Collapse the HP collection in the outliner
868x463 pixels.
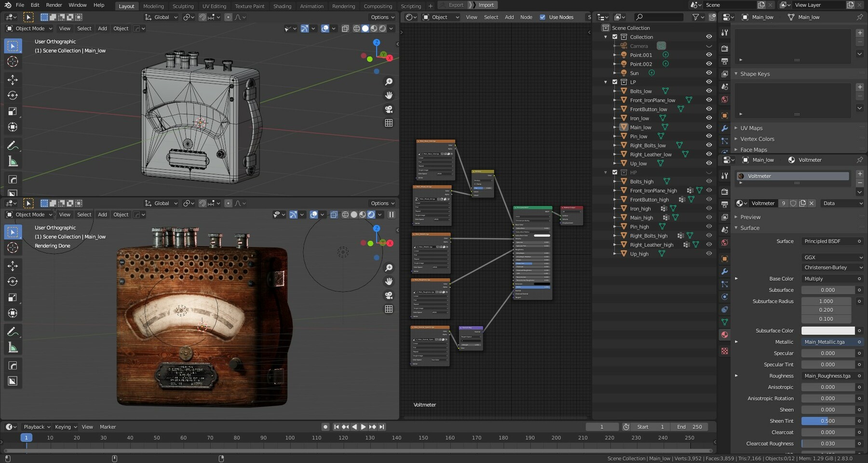[606, 172]
